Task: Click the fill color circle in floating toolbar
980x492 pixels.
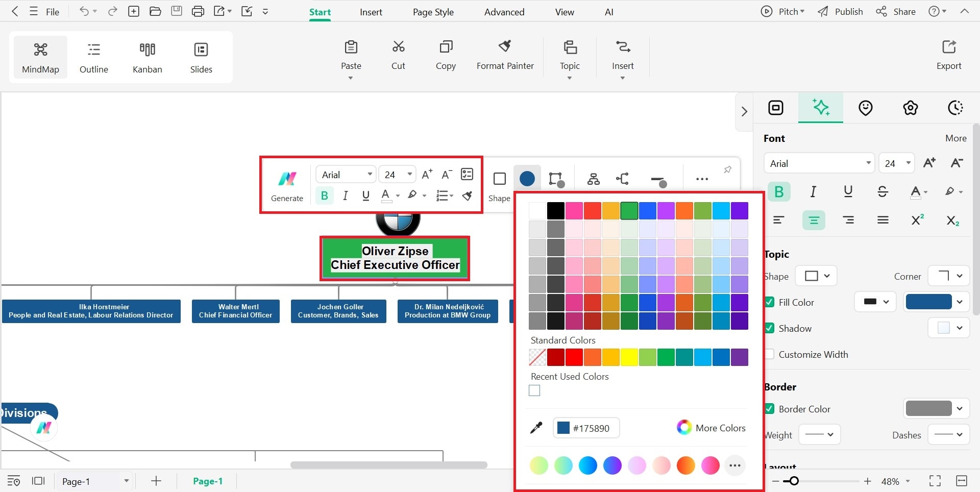Action: [527, 179]
